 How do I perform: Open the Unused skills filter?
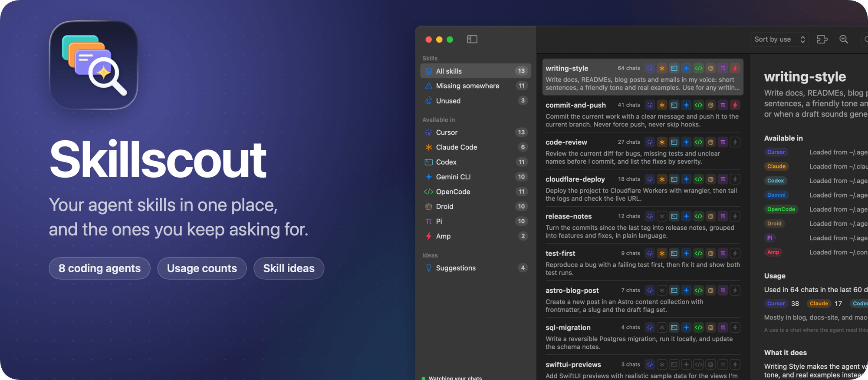[x=476, y=101]
